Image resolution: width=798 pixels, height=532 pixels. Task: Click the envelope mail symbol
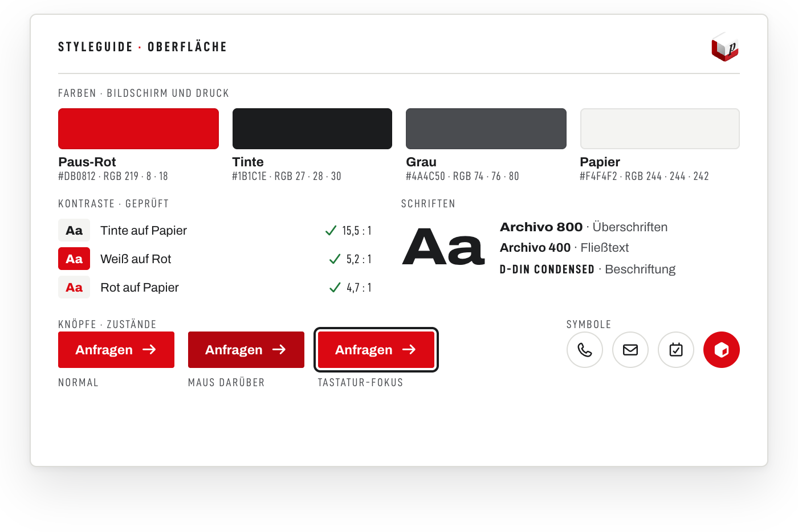click(630, 350)
